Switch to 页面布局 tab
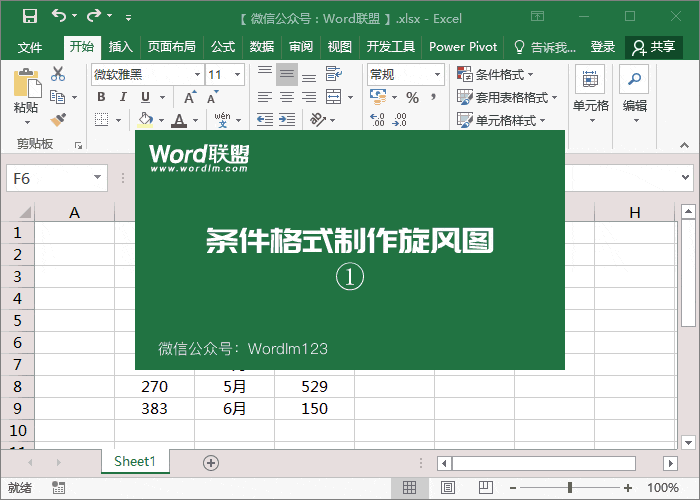The image size is (700, 500). pyautogui.click(x=171, y=47)
